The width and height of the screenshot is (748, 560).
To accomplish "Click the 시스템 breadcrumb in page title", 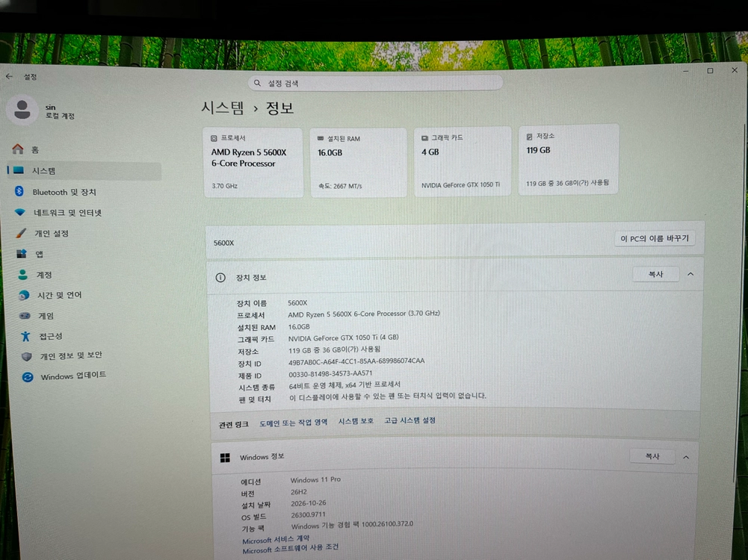I will [x=222, y=108].
